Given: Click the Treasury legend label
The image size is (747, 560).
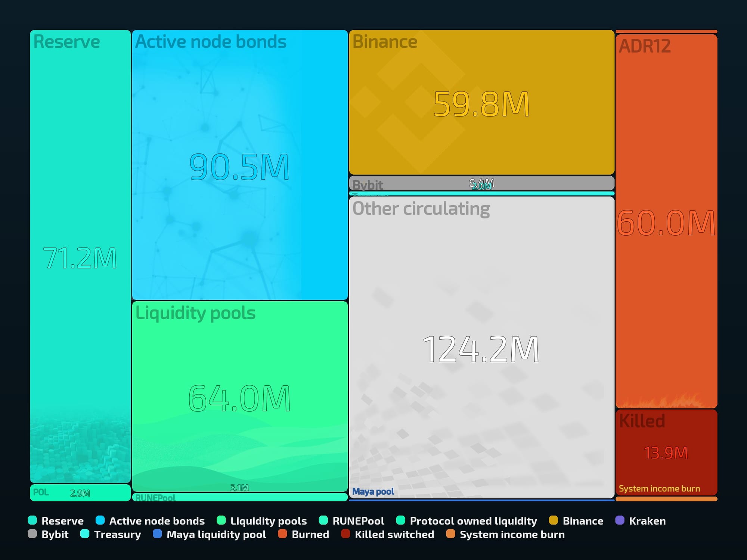Looking at the screenshot, I should click(x=117, y=534).
